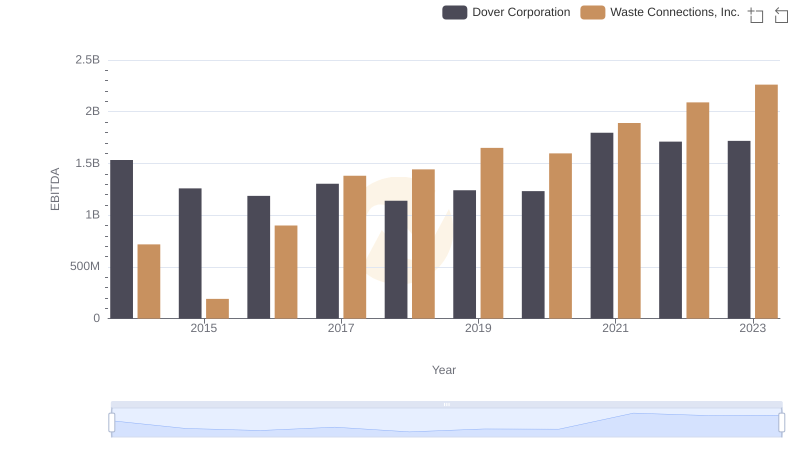Toggle Waste Connections, Inc. legend series
Image resolution: width=800 pixels, height=461 pixels.
click(660, 12)
